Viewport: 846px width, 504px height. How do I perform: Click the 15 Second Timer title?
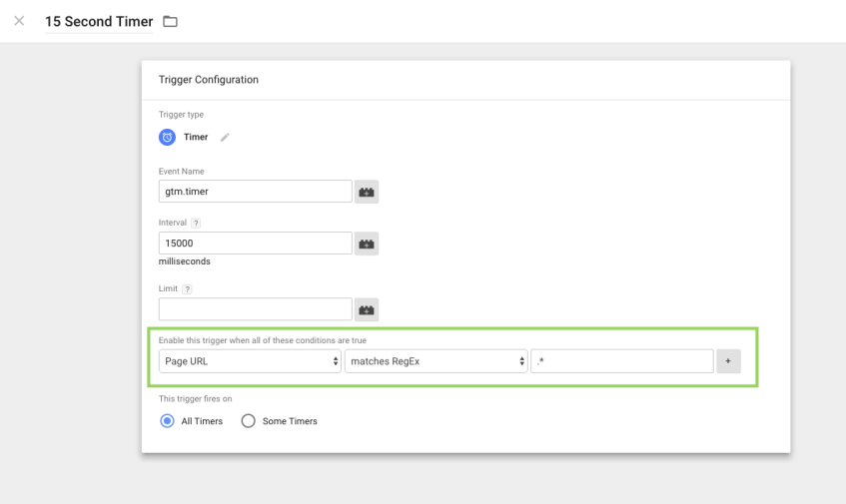99,21
